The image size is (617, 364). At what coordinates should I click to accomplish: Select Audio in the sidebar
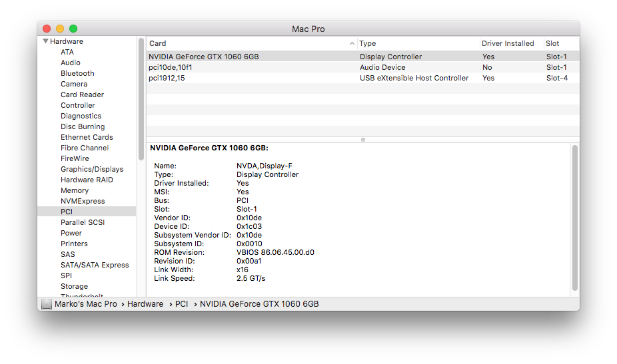[71, 63]
